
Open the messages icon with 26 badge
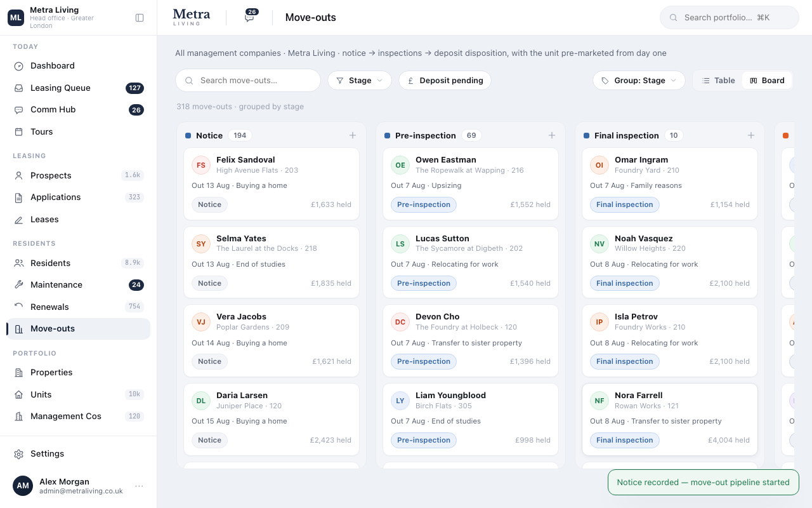(250, 17)
